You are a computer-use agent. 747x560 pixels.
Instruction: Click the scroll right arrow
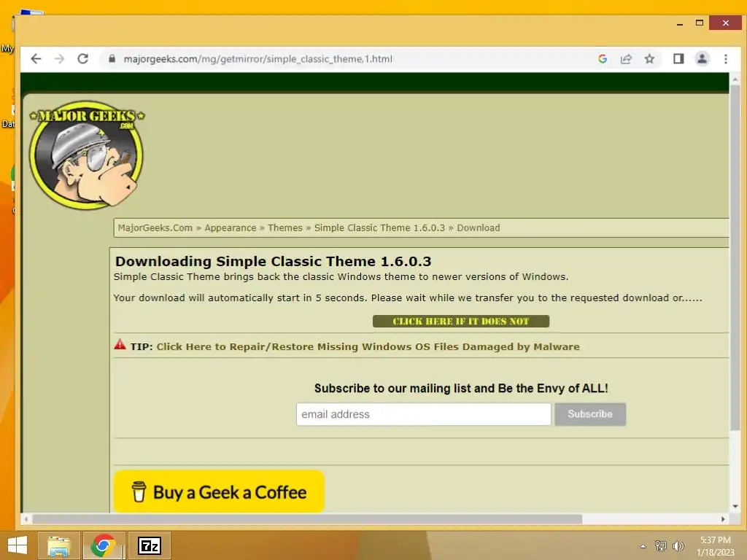(x=723, y=519)
